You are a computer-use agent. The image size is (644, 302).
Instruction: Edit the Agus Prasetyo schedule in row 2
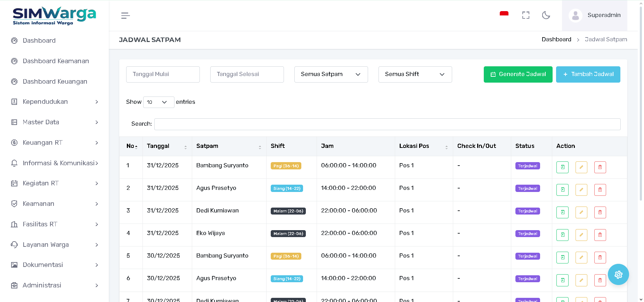[581, 190]
